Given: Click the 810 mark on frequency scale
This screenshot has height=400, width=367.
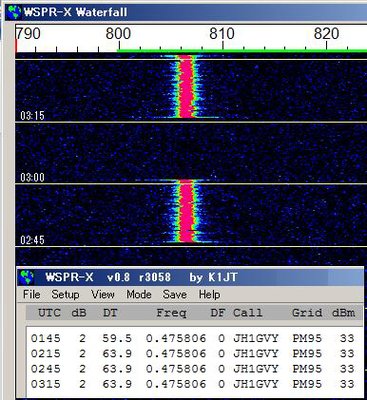Looking at the screenshot, I should (x=222, y=34).
